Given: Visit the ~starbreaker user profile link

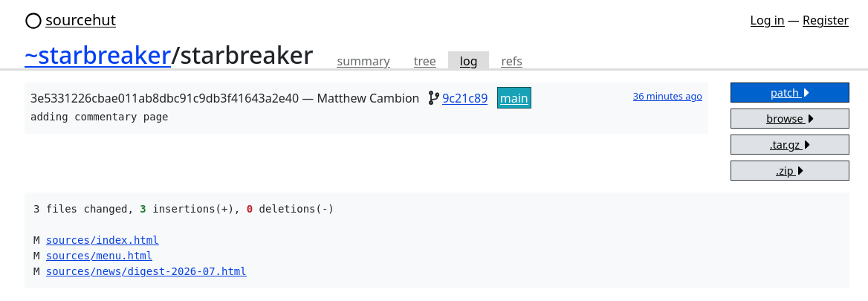Looking at the screenshot, I should click(97, 56).
